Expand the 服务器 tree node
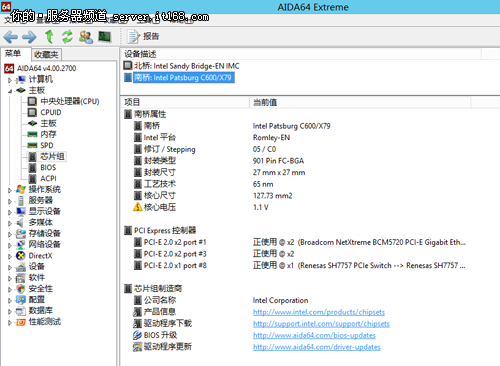Viewport: 500px width, 366px height. [x=10, y=201]
